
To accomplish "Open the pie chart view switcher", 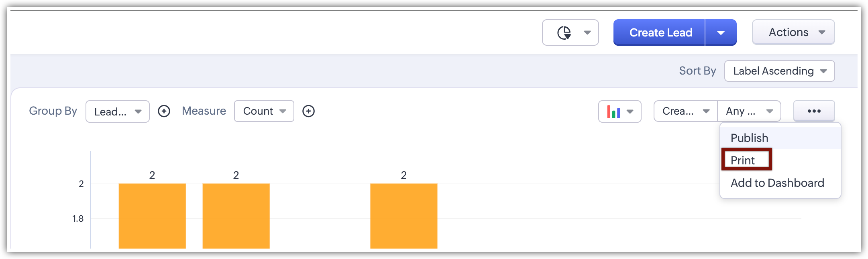I will 570,32.
